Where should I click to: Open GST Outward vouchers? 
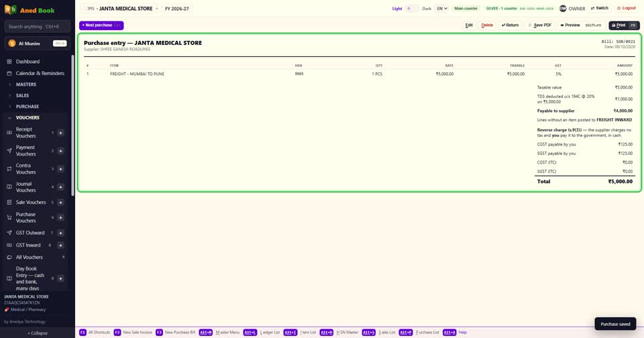coord(30,233)
